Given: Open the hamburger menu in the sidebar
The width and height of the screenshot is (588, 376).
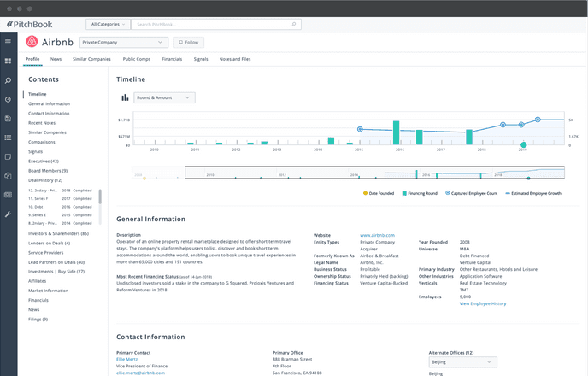Looking at the screenshot, I should 8,41.
